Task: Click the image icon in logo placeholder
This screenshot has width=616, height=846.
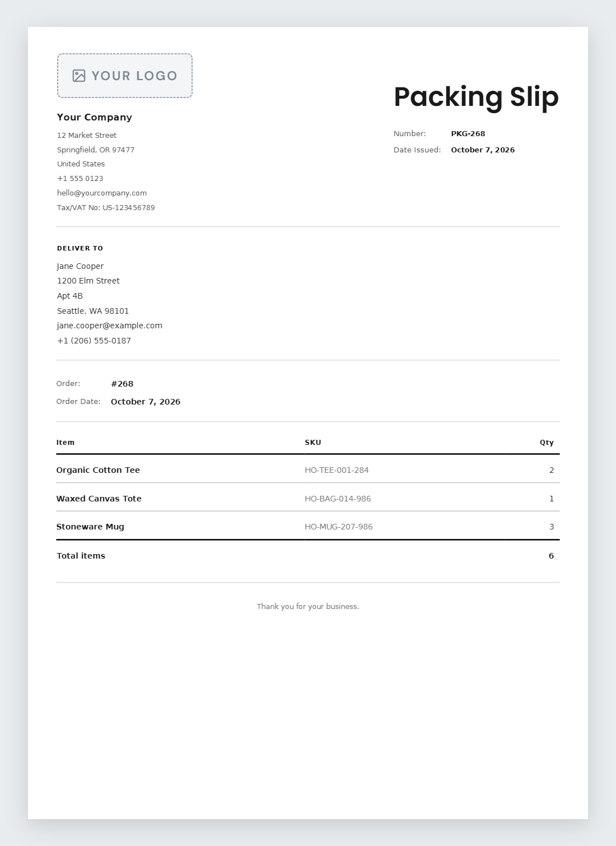Action: pos(79,76)
